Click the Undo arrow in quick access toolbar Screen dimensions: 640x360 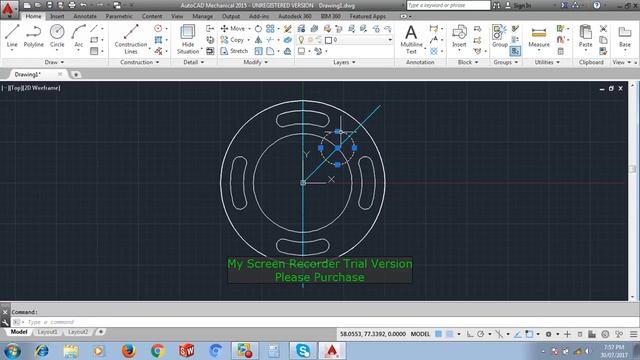click(x=83, y=5)
